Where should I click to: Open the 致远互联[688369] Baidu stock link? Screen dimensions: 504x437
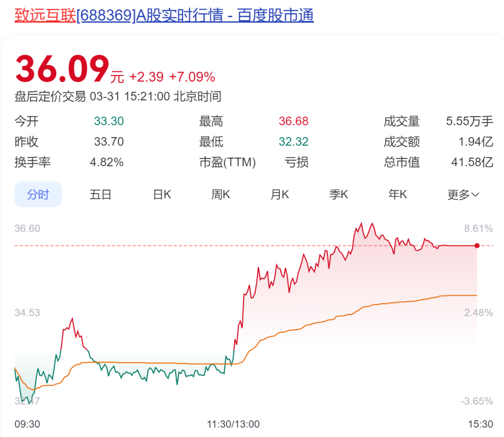(164, 15)
